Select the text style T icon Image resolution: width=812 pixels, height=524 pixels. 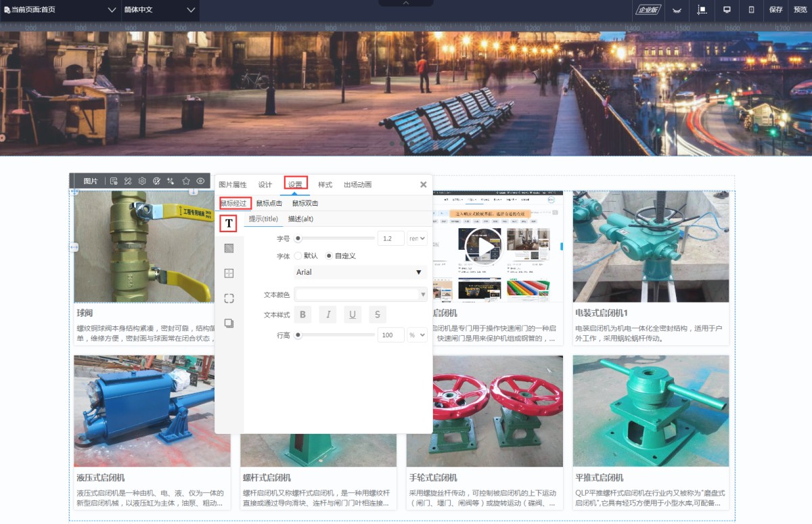pos(229,223)
